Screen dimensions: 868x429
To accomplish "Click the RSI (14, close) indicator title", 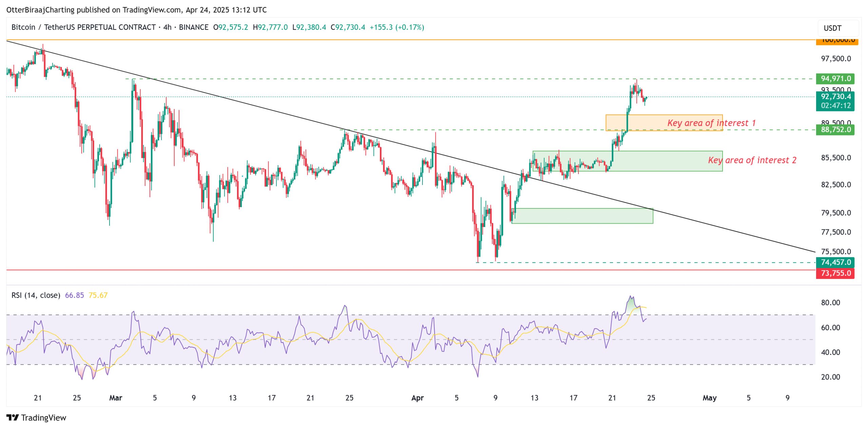I will (36, 295).
